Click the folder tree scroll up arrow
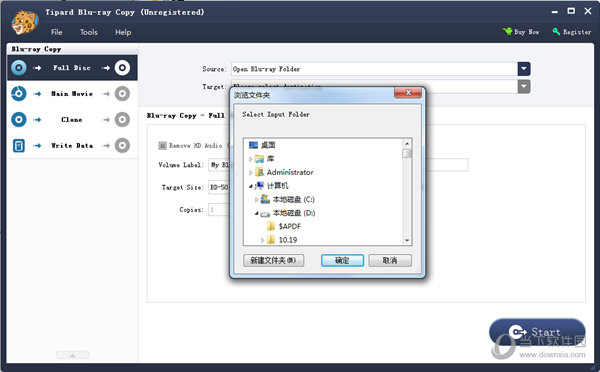Screen dimensions: 600x372 [407, 144]
